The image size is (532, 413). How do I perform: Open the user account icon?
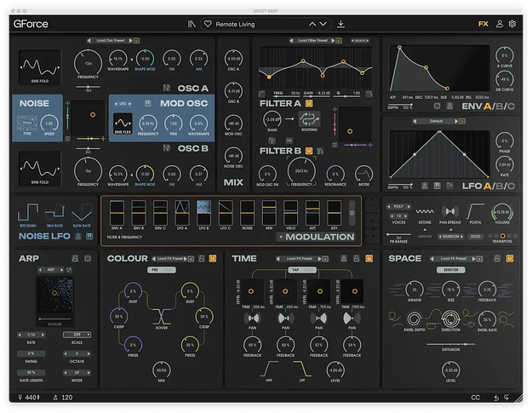pos(500,24)
